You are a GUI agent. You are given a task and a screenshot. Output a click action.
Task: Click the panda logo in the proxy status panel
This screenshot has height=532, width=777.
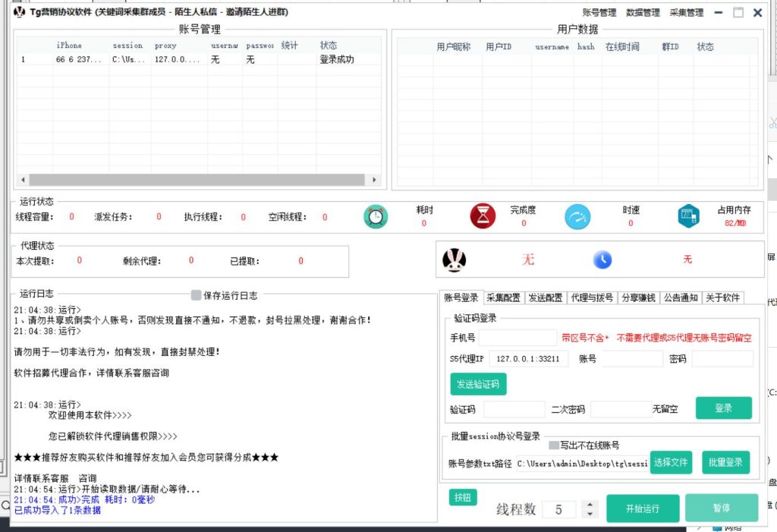[x=454, y=259]
